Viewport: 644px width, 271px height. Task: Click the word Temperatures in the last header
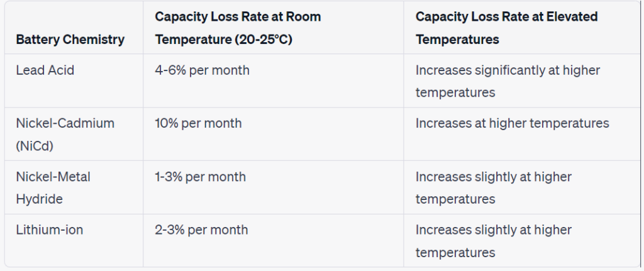point(458,40)
